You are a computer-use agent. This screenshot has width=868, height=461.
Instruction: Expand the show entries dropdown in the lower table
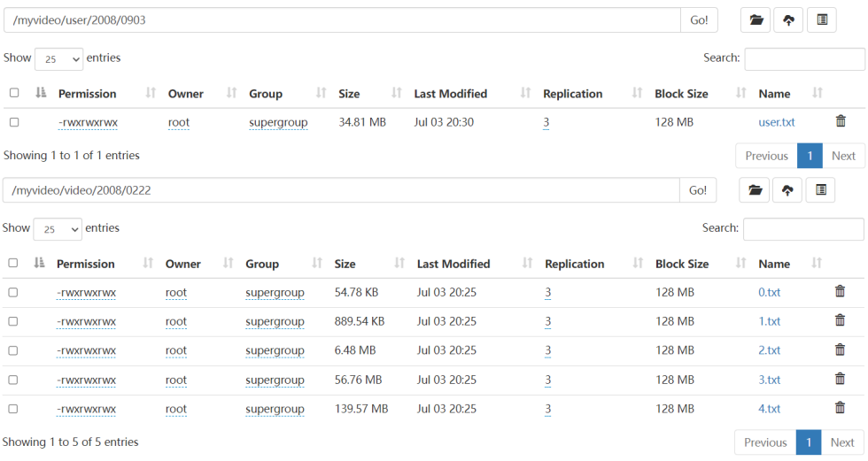point(58,228)
